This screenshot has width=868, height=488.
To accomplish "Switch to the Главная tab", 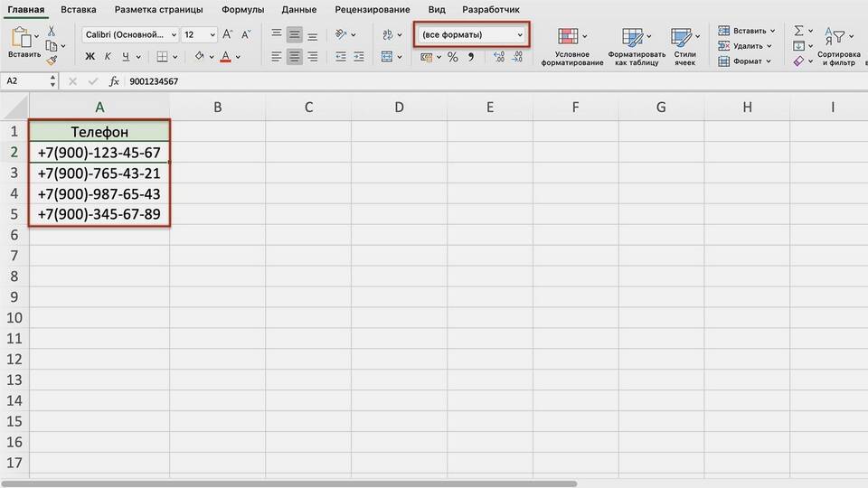I will point(26,9).
